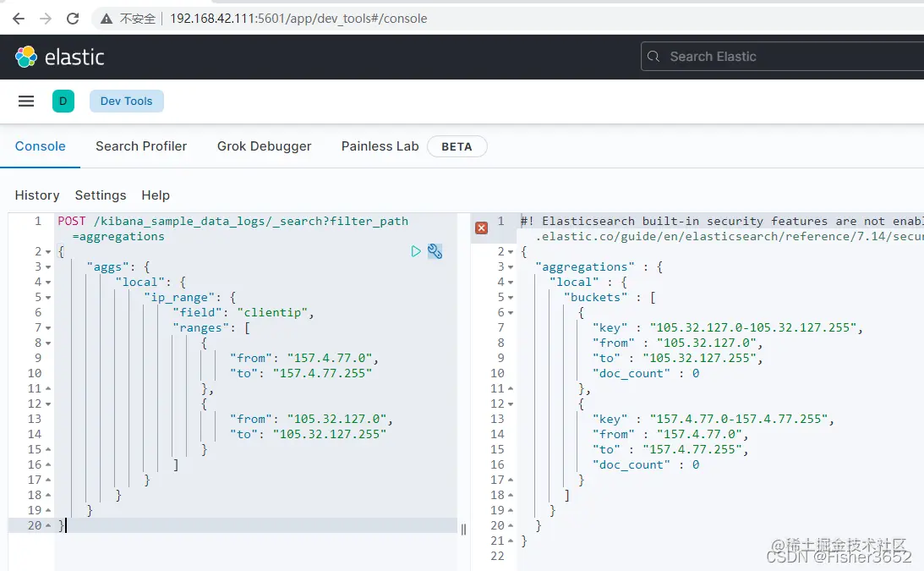Click the "aggregations" key in response
The height and width of the screenshot is (571, 924).
(585, 267)
